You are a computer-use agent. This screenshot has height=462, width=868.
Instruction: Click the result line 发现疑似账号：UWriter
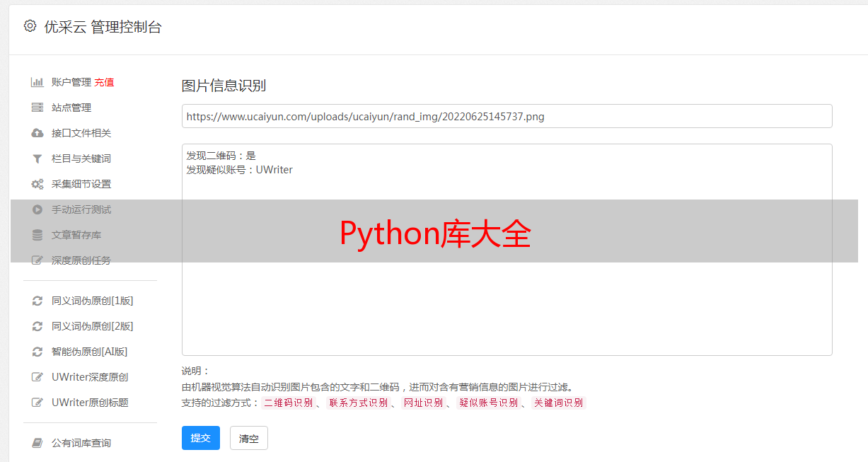239,170
